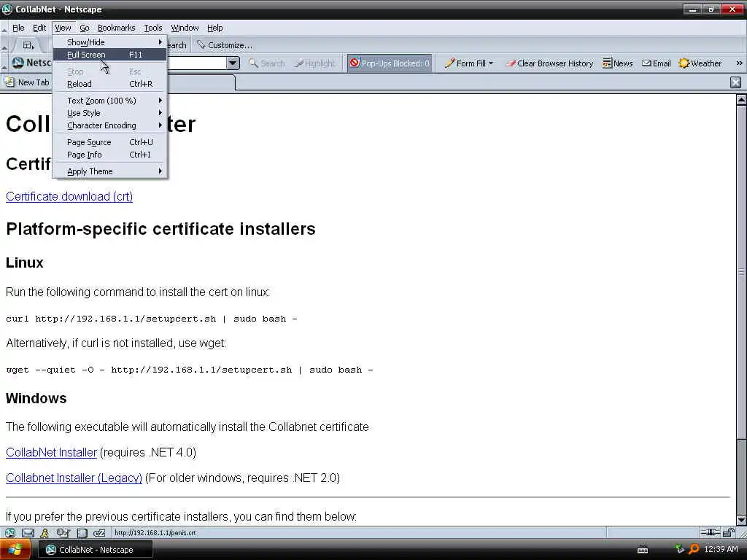Open the Go menu

pos(85,28)
